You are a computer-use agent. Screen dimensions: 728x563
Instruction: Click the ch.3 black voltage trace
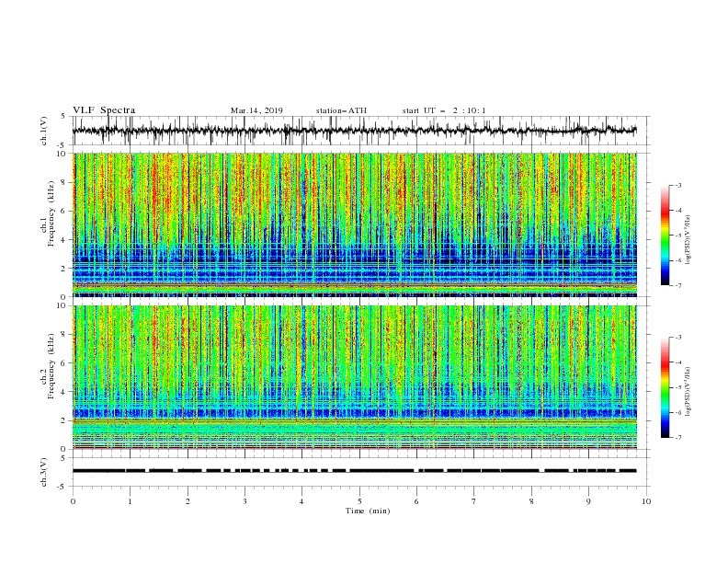[354, 471]
